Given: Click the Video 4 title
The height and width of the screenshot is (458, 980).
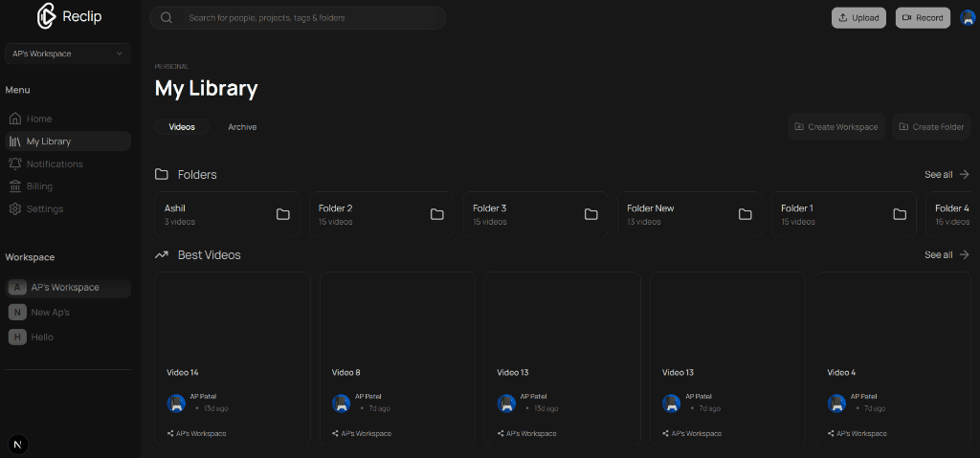Looking at the screenshot, I should tap(842, 372).
